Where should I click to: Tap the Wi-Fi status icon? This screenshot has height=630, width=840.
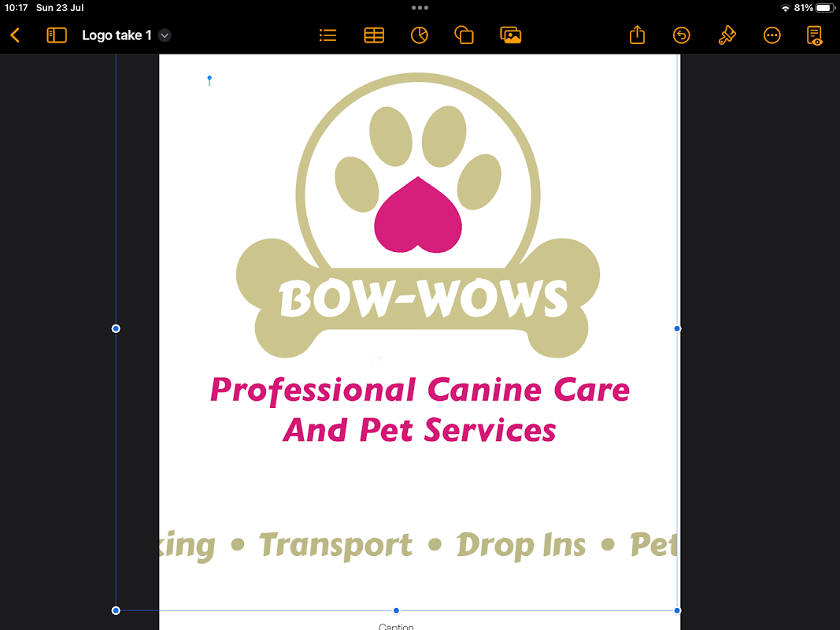pyautogui.click(x=786, y=8)
